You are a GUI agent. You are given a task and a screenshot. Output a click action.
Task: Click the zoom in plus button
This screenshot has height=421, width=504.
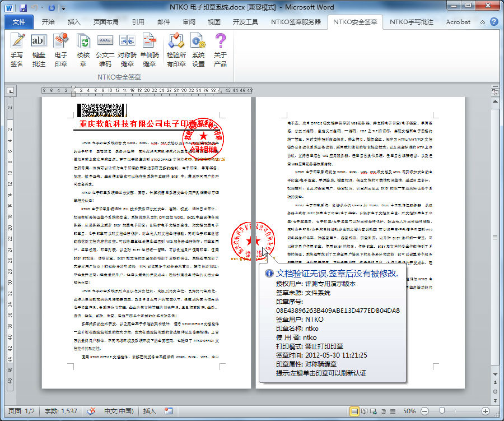[486, 411]
